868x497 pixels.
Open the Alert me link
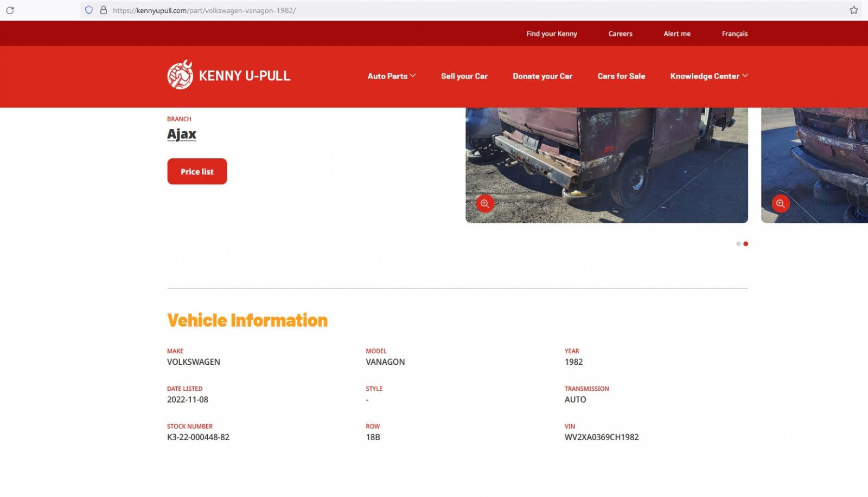click(677, 34)
